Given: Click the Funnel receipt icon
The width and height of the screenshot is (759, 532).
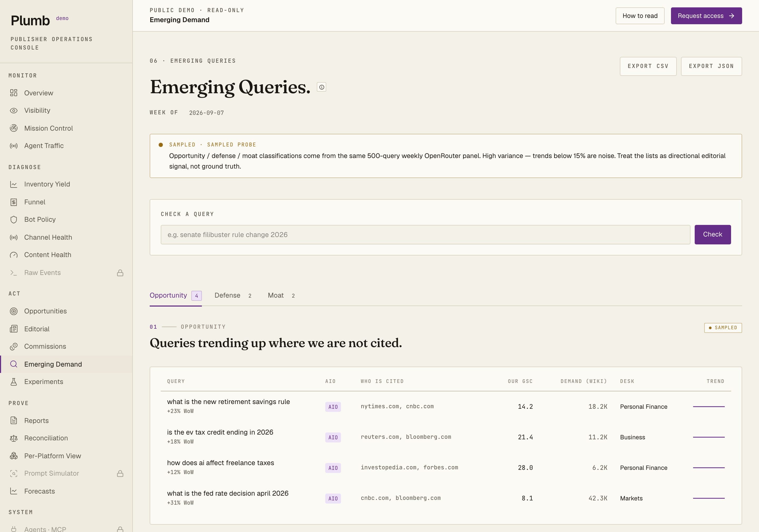Looking at the screenshot, I should click(x=13, y=202).
